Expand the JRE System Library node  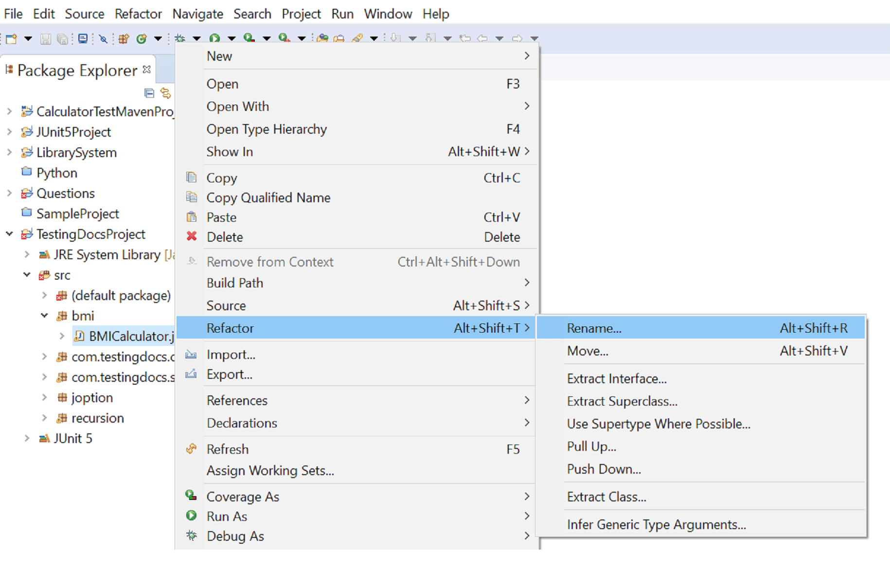point(27,254)
